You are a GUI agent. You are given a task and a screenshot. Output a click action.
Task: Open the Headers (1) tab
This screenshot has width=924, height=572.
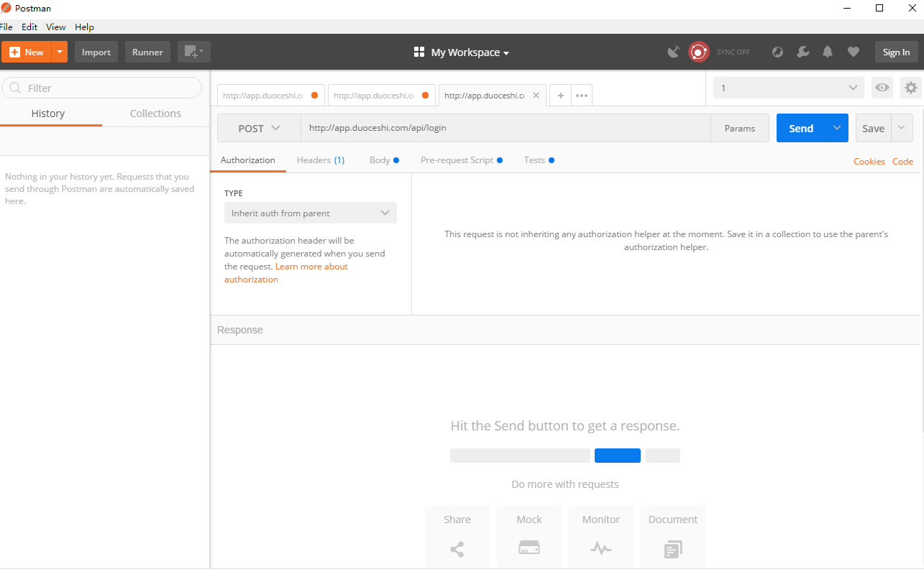pos(321,160)
